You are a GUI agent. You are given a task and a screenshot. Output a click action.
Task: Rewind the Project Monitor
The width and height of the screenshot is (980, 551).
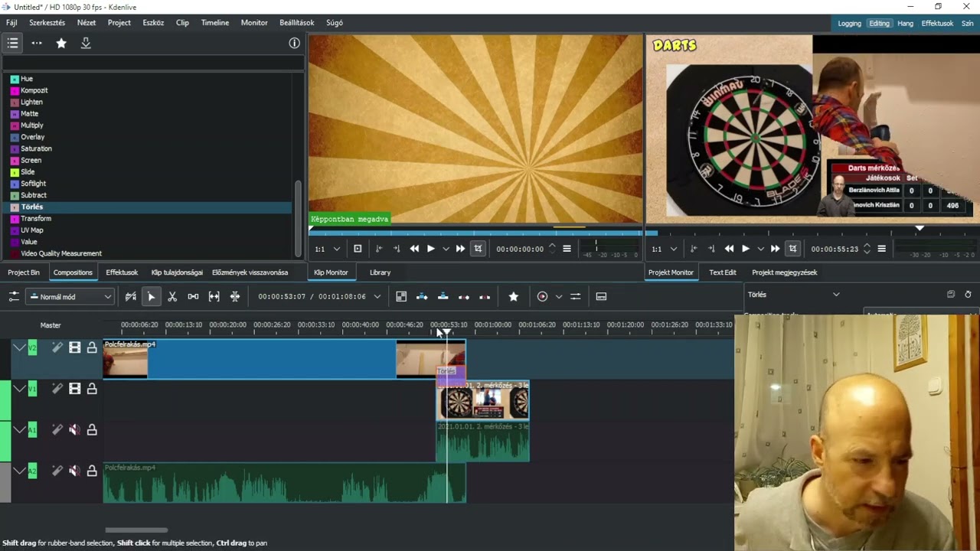click(x=729, y=249)
